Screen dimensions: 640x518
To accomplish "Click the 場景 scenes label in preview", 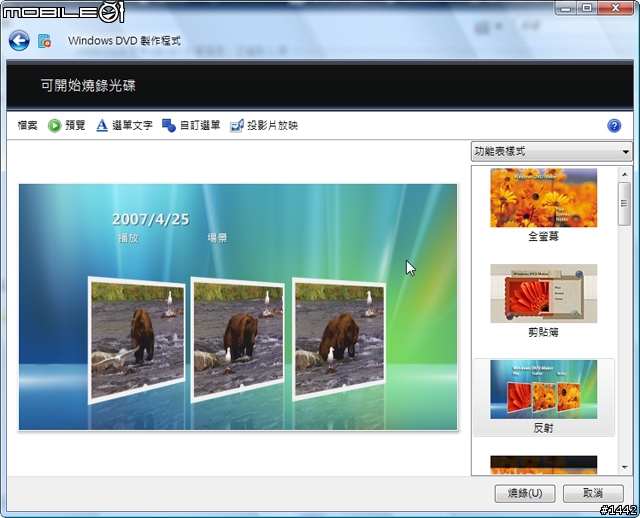I will (x=217, y=238).
